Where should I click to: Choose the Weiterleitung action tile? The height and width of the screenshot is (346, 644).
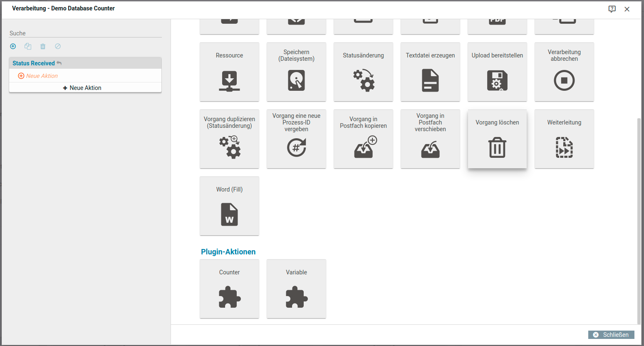[x=564, y=139]
